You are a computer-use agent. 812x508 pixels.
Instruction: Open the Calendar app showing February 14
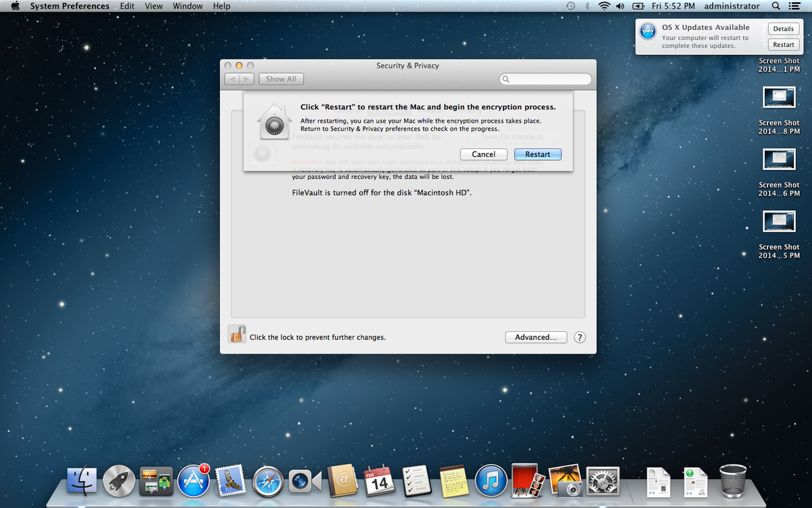[x=380, y=481]
